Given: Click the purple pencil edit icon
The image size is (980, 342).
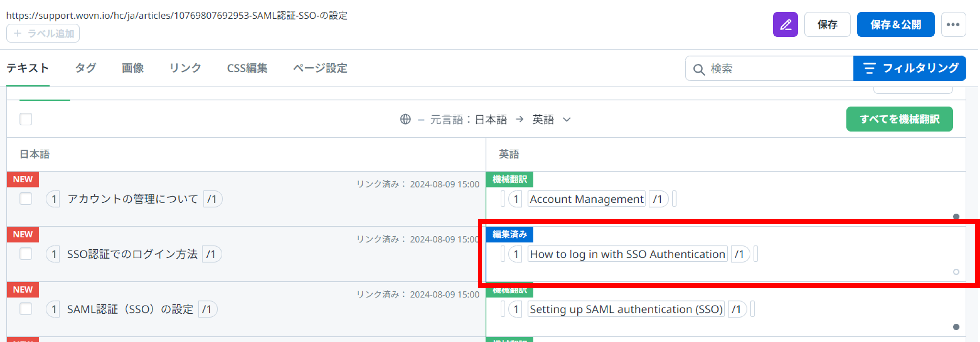Looking at the screenshot, I should (x=785, y=25).
